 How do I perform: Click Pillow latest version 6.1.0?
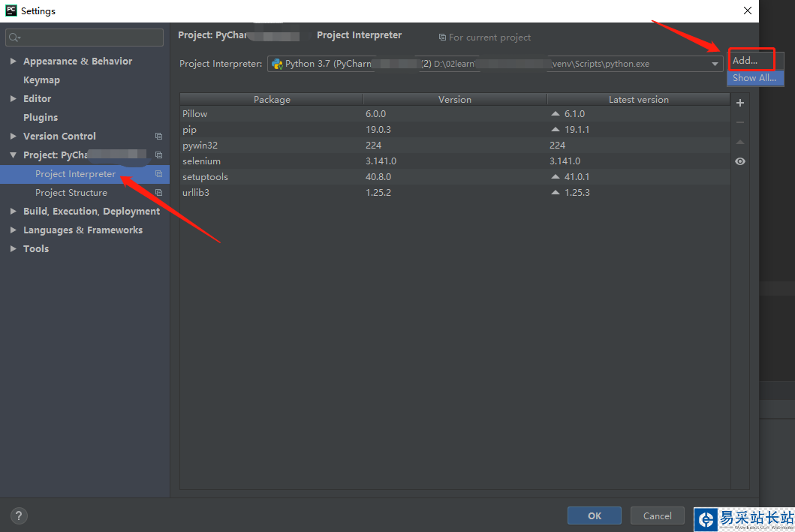point(574,114)
